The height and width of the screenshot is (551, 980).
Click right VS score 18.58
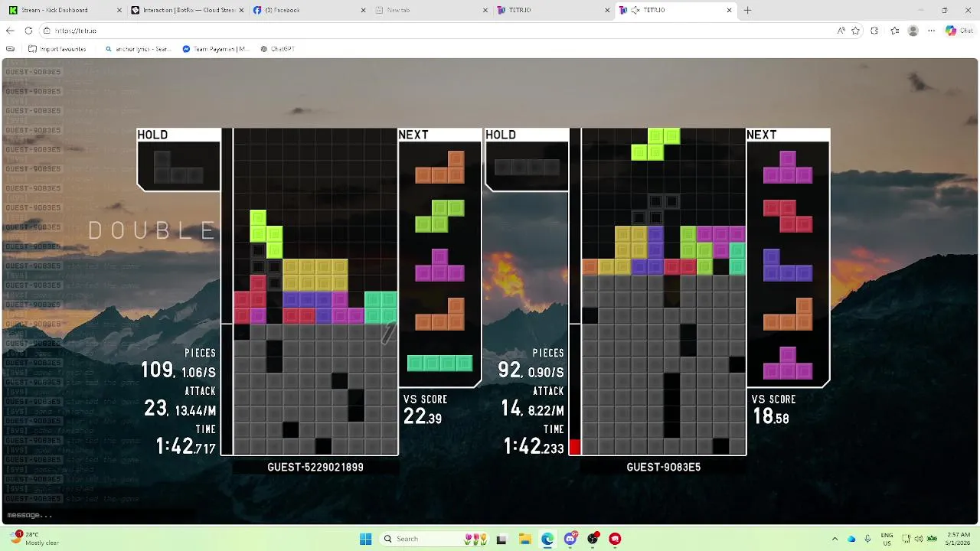tap(770, 416)
